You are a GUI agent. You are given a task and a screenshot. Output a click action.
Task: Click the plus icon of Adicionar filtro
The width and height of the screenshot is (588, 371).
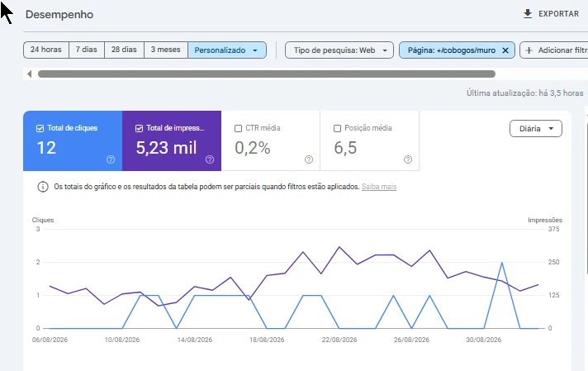click(x=529, y=50)
